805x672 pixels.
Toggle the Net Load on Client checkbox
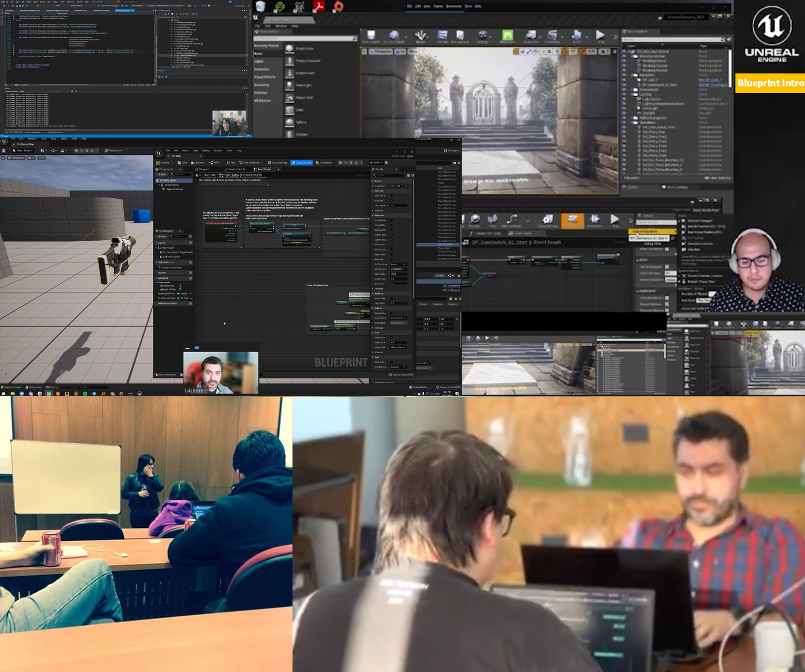point(391,245)
